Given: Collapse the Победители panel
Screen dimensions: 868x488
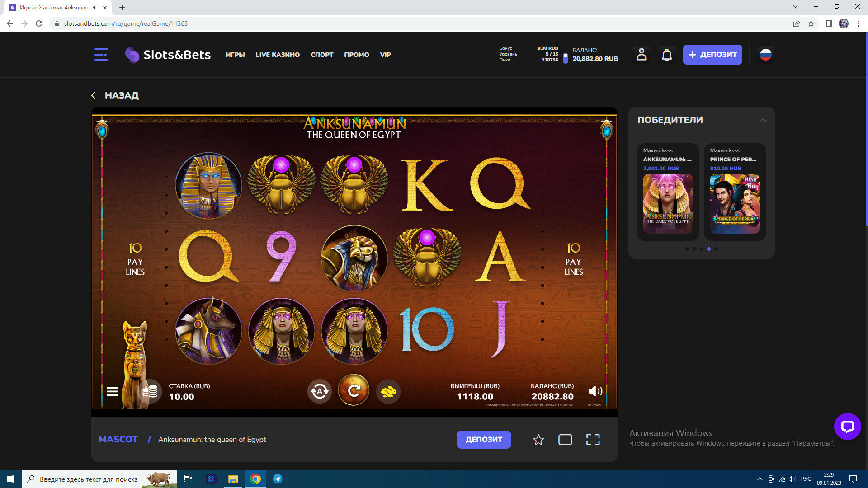Looking at the screenshot, I should pos(763,120).
